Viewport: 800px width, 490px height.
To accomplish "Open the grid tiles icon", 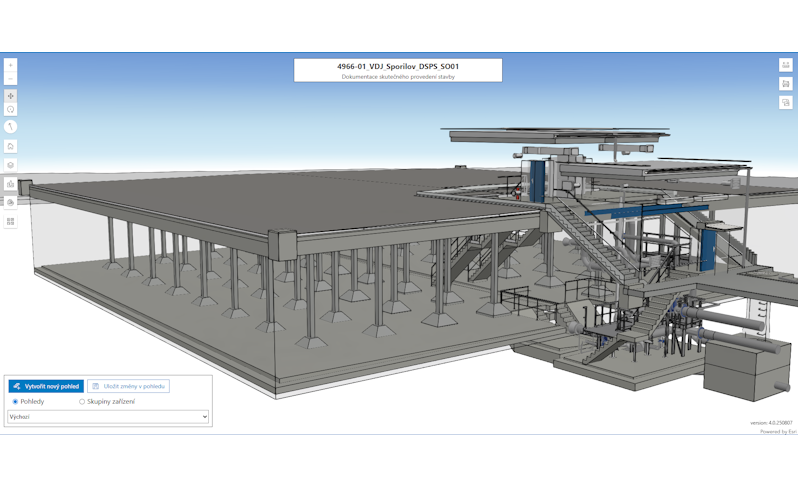I will pyautogui.click(x=11, y=221).
